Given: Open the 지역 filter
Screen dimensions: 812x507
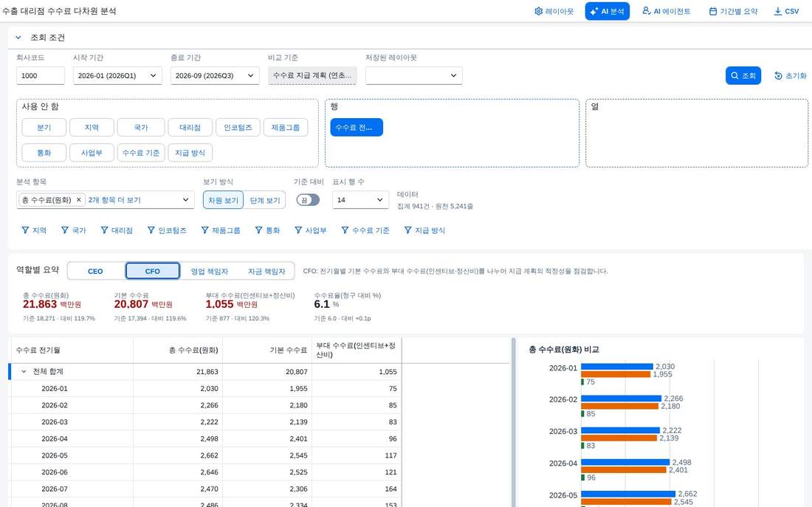Looking at the screenshot, I should (34, 230).
